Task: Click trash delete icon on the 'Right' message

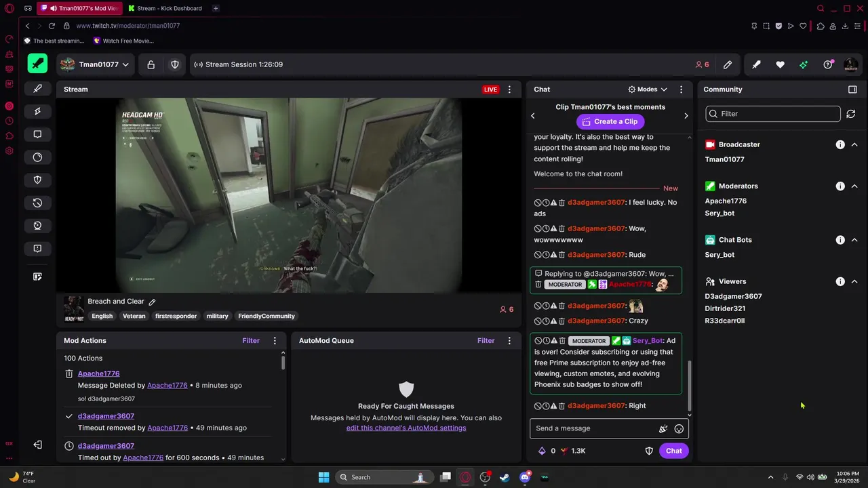Action: pos(562,406)
